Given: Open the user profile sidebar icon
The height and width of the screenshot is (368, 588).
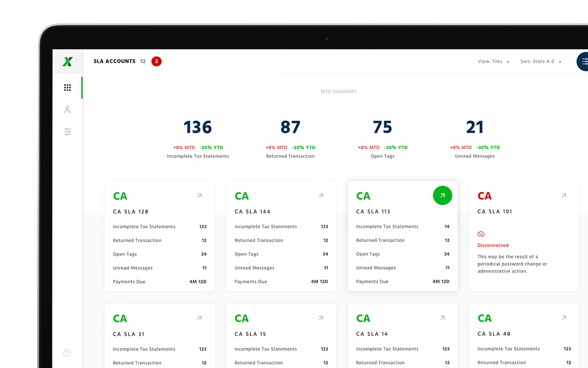Looking at the screenshot, I should [67, 109].
